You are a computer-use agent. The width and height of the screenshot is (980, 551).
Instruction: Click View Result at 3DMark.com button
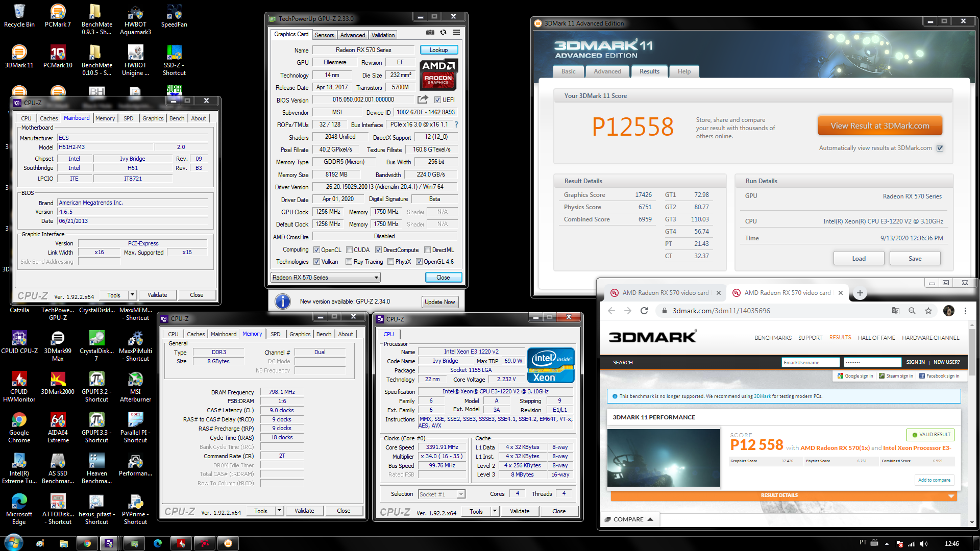pos(879,126)
